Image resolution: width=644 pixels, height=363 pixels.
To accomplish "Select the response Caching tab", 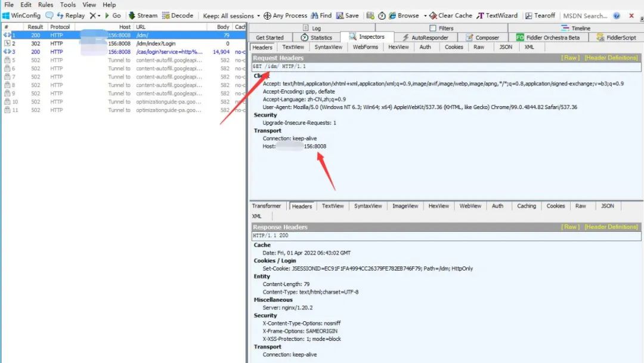I will (527, 206).
